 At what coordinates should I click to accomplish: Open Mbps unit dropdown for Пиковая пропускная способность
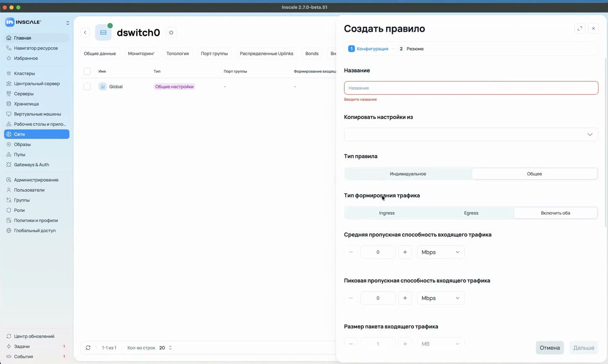[441, 298]
